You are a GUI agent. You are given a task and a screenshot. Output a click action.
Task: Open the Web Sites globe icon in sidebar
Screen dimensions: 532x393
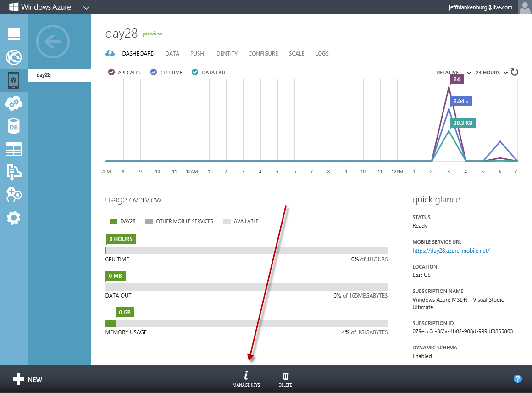14,57
